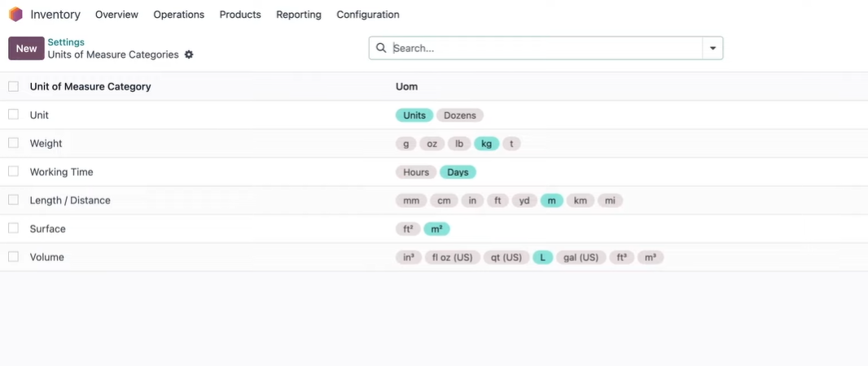The image size is (868, 366).
Task: Click the magnifier search icon
Action: pyautogui.click(x=381, y=48)
